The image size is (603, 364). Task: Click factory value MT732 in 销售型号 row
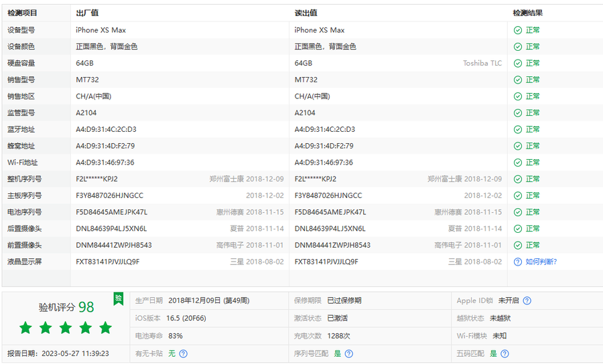[87, 80]
